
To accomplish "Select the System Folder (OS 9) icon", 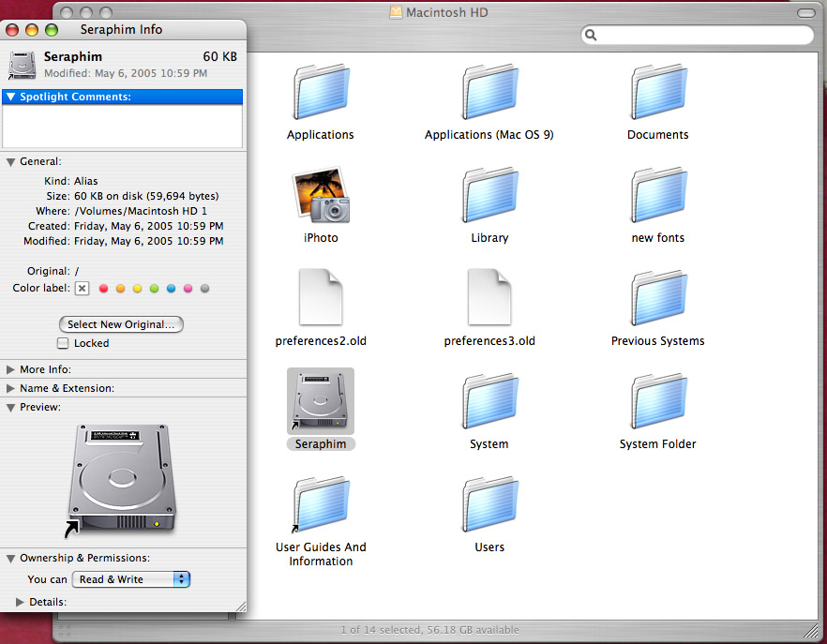I will pos(659,401).
